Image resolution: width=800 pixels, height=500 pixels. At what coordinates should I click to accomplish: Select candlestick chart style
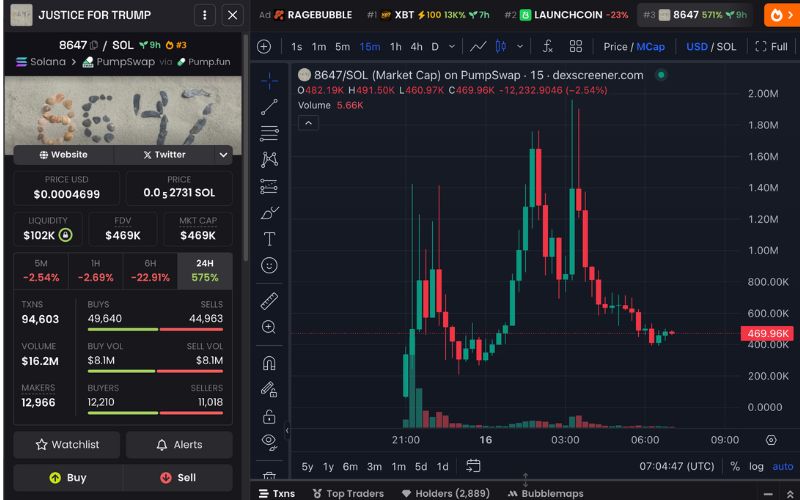[501, 47]
